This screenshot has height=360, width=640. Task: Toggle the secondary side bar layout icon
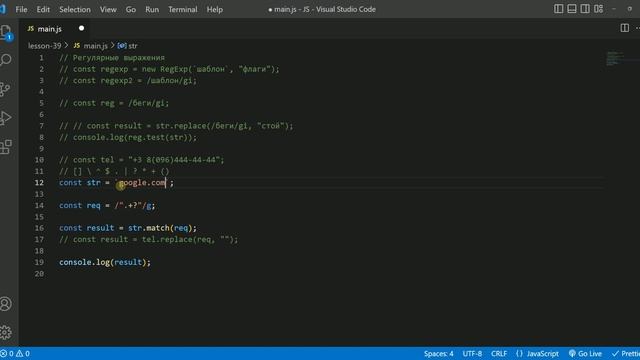[x=585, y=9]
